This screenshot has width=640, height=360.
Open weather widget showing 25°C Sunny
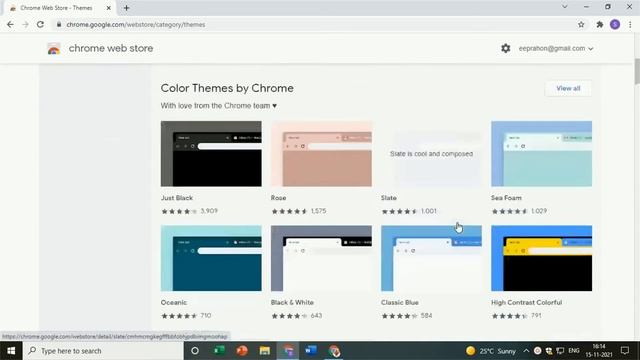coord(491,351)
